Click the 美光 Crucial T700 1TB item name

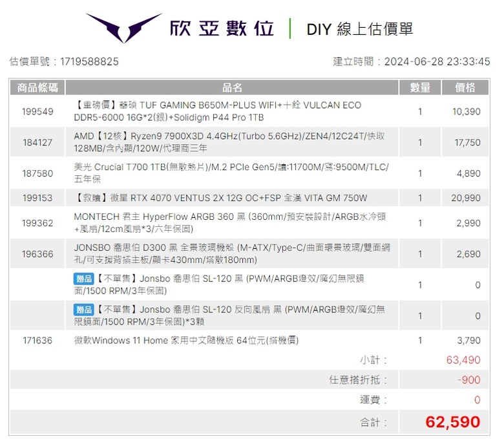[x=231, y=173]
